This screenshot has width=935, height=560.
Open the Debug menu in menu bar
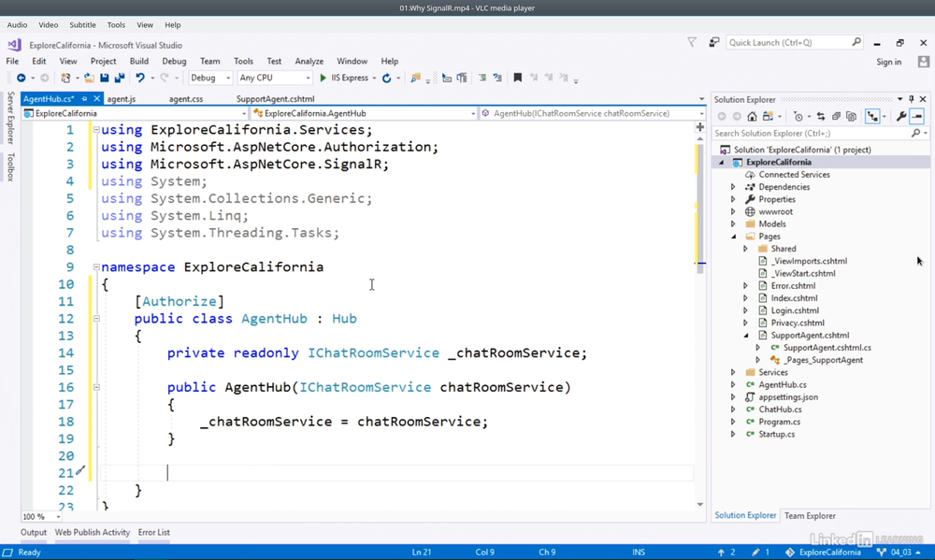(174, 62)
